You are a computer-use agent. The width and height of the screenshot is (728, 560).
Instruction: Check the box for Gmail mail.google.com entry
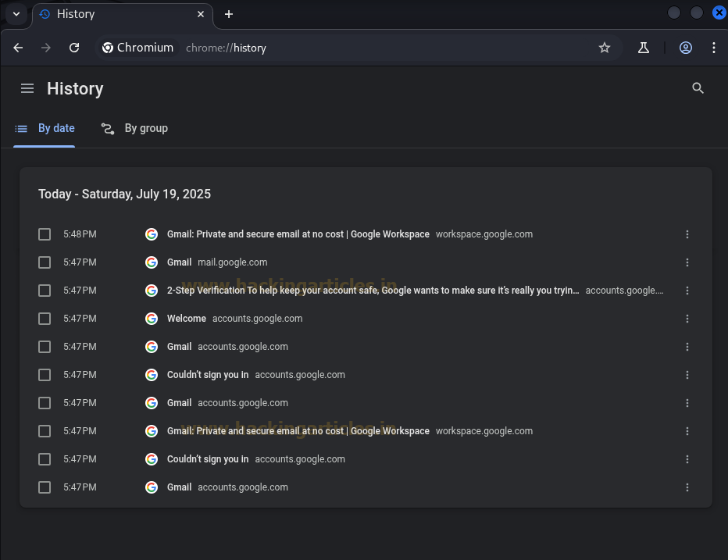click(45, 262)
